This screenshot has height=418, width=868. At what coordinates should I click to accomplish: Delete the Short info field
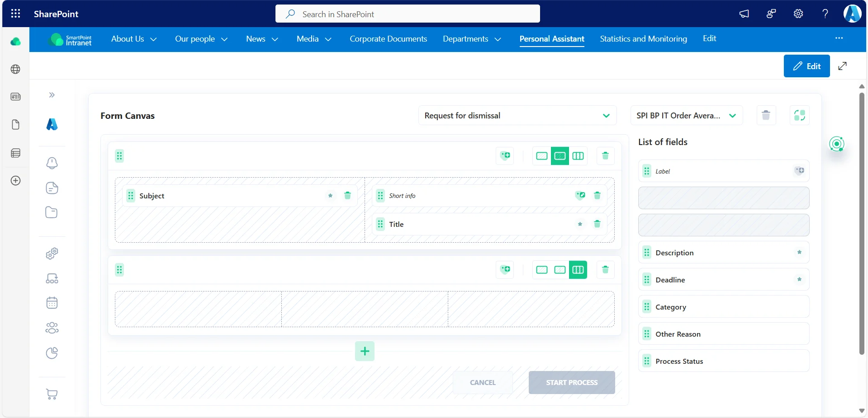[x=597, y=195]
